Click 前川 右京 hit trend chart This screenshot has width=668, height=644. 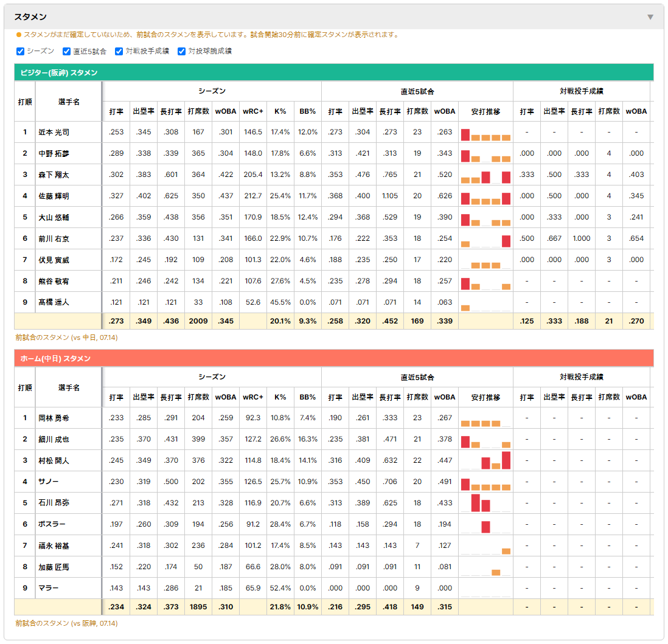(x=485, y=241)
